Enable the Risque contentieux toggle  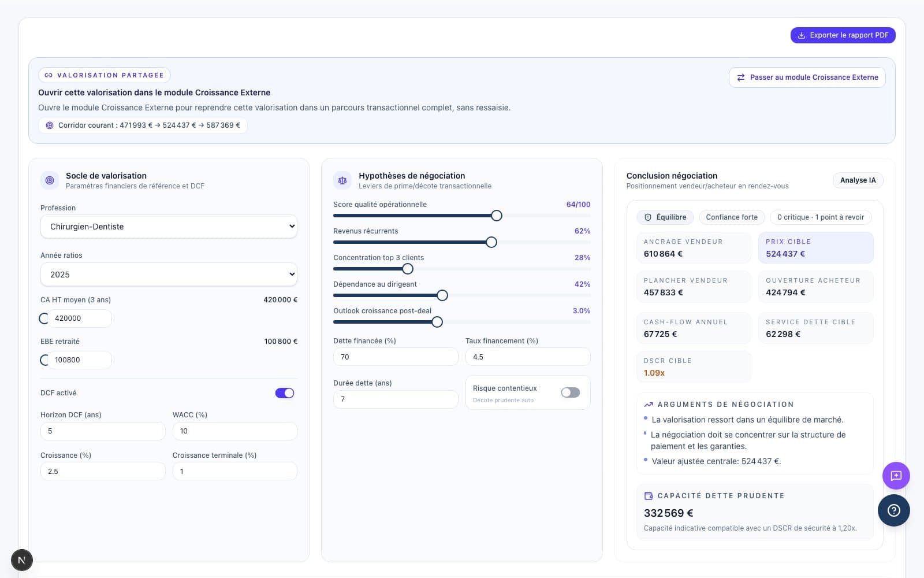[x=570, y=392]
